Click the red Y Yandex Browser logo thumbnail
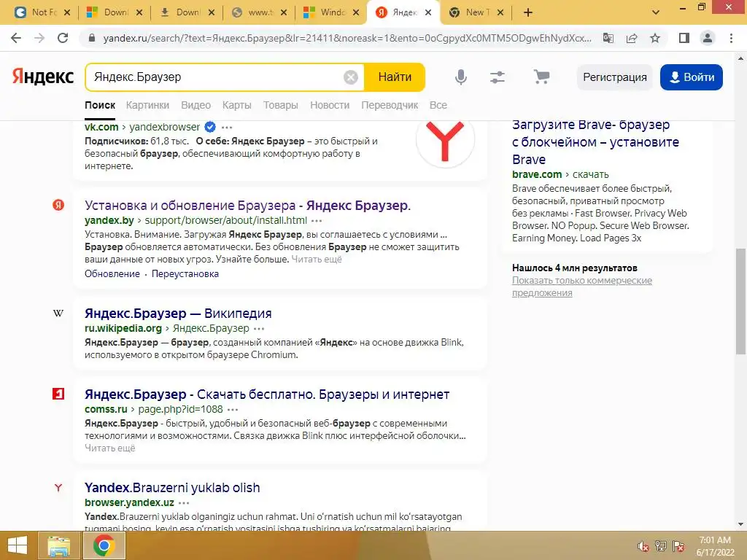This screenshot has width=747, height=560. point(445,141)
